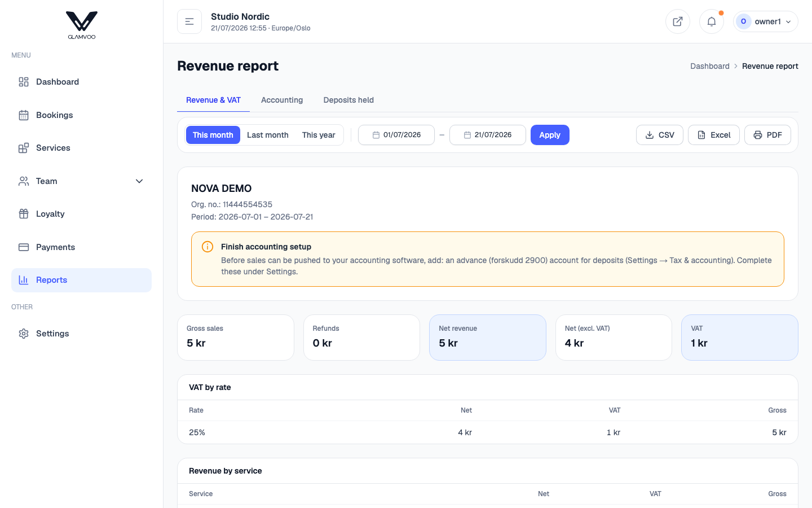Click the Gross sales card
The width and height of the screenshot is (812, 508).
236,338
